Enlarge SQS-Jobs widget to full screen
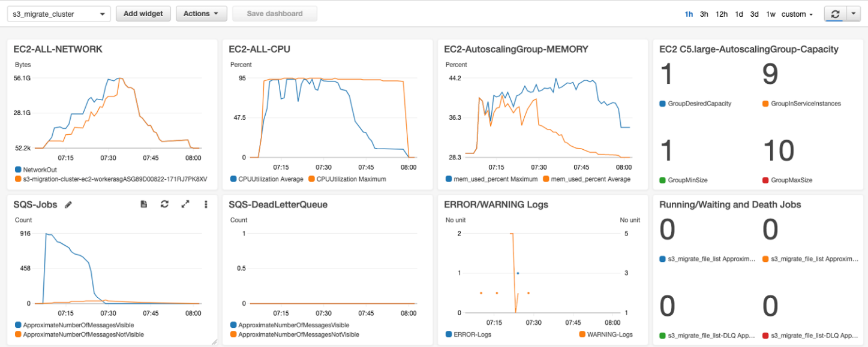Image resolution: width=868 pixels, height=347 pixels. (x=185, y=204)
